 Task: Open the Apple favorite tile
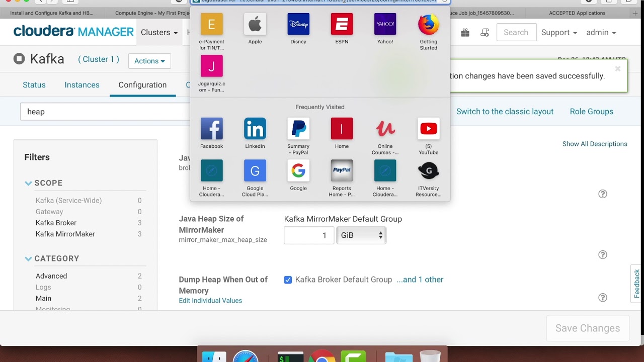(x=255, y=24)
